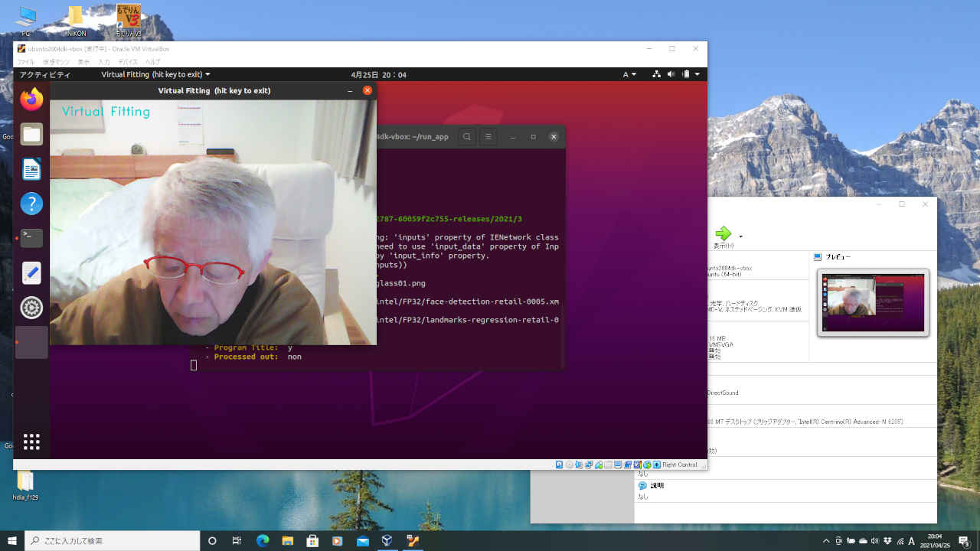980x551 pixels.
Task: Switch to Terminal via the dock icon
Action: click(31, 238)
